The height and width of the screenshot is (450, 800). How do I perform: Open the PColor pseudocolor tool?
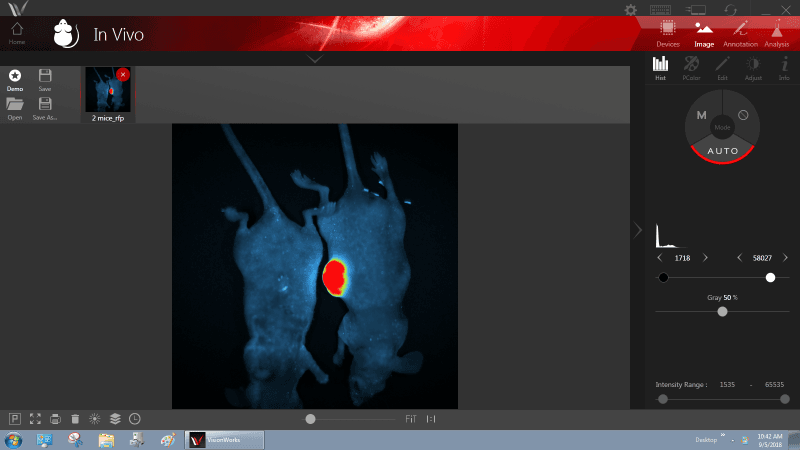pos(691,68)
